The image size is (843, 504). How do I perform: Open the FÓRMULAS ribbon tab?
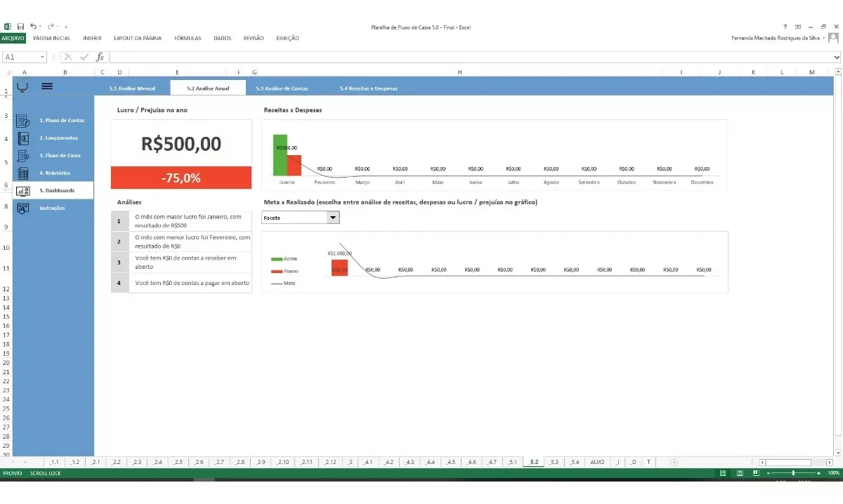[188, 38]
